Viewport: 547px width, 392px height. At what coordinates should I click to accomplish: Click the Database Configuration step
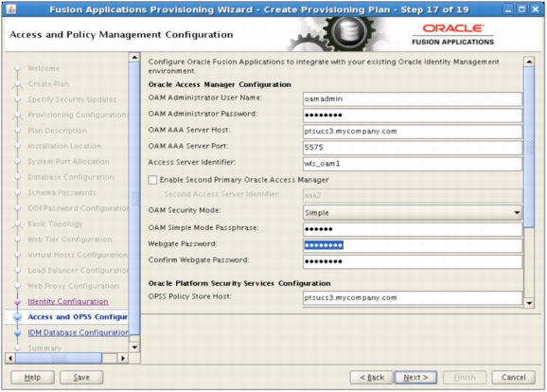click(x=71, y=177)
